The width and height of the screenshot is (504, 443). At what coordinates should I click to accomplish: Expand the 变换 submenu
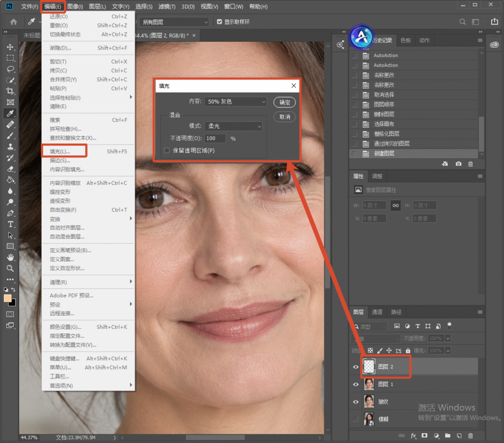pyautogui.click(x=89, y=219)
